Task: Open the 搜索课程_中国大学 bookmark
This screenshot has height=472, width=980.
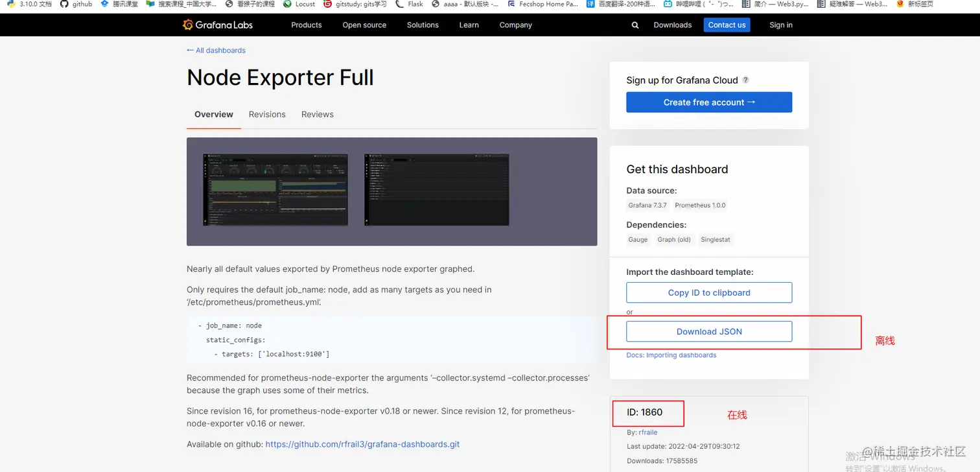Action: coord(181,4)
